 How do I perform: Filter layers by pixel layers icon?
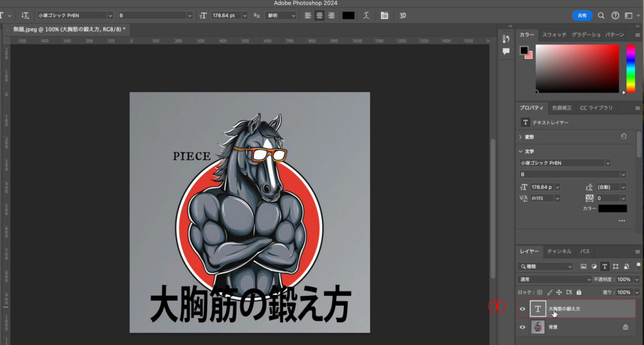[x=583, y=266]
